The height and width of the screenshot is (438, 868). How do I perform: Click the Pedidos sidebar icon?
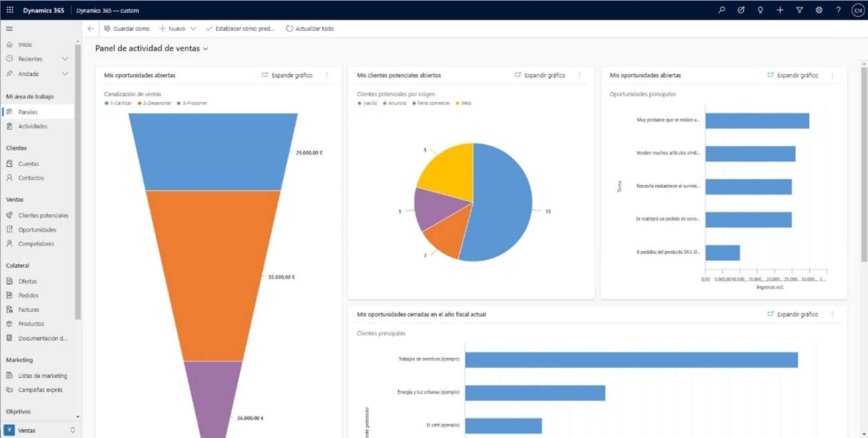[x=9, y=295]
